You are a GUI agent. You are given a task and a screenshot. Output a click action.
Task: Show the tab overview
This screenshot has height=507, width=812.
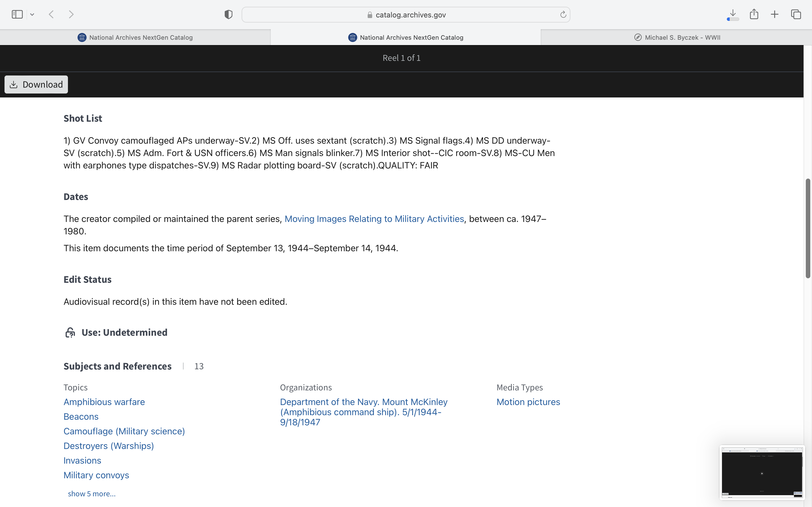coord(796,14)
